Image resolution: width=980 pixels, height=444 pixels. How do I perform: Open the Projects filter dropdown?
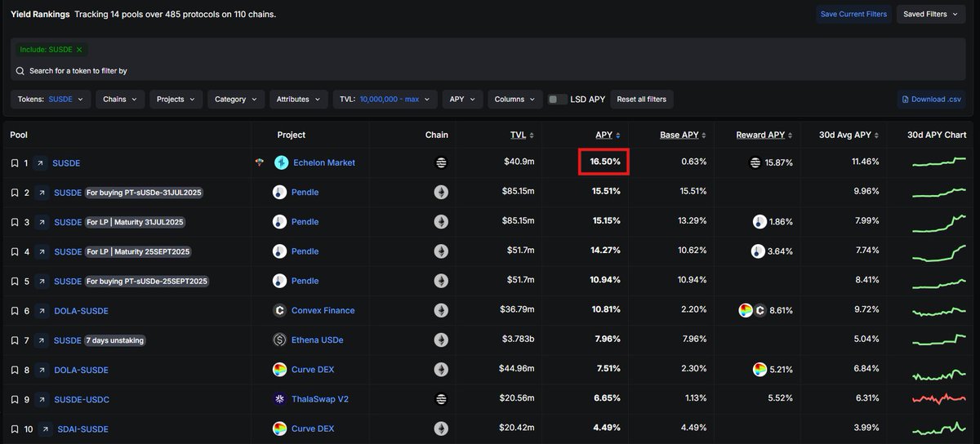[176, 99]
